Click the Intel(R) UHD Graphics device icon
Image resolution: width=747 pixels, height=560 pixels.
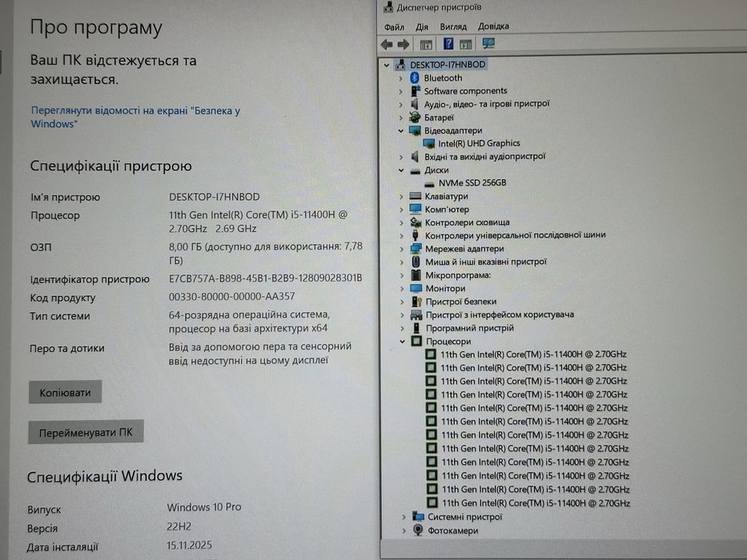coord(429,143)
